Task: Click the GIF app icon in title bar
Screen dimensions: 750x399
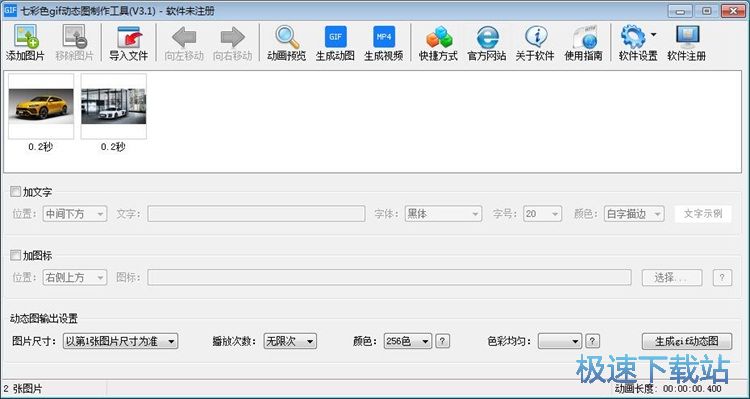Action: pyautogui.click(x=10, y=11)
